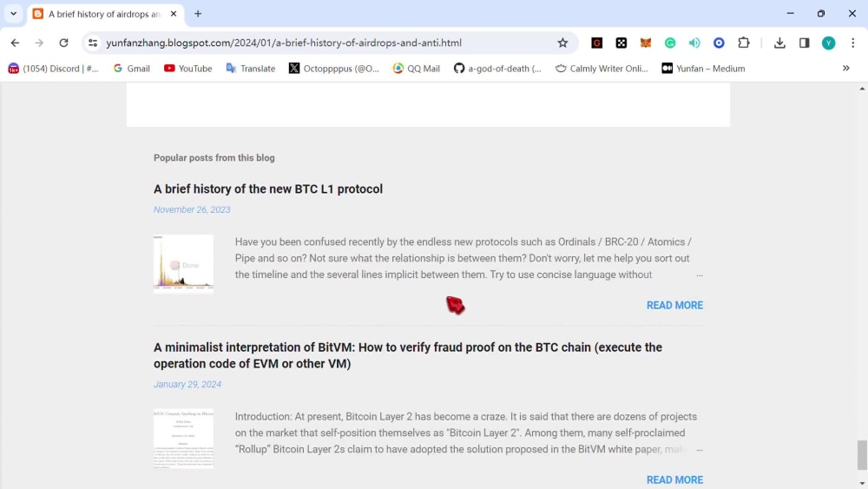Open the QQ Mail bookmark
This screenshot has width=868, height=489.
click(417, 68)
